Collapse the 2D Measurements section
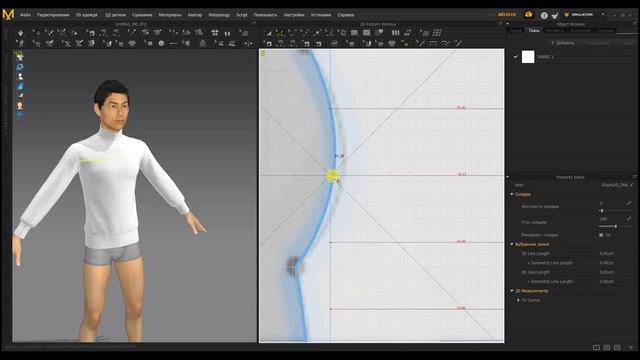The image size is (640, 360). coord(512,291)
